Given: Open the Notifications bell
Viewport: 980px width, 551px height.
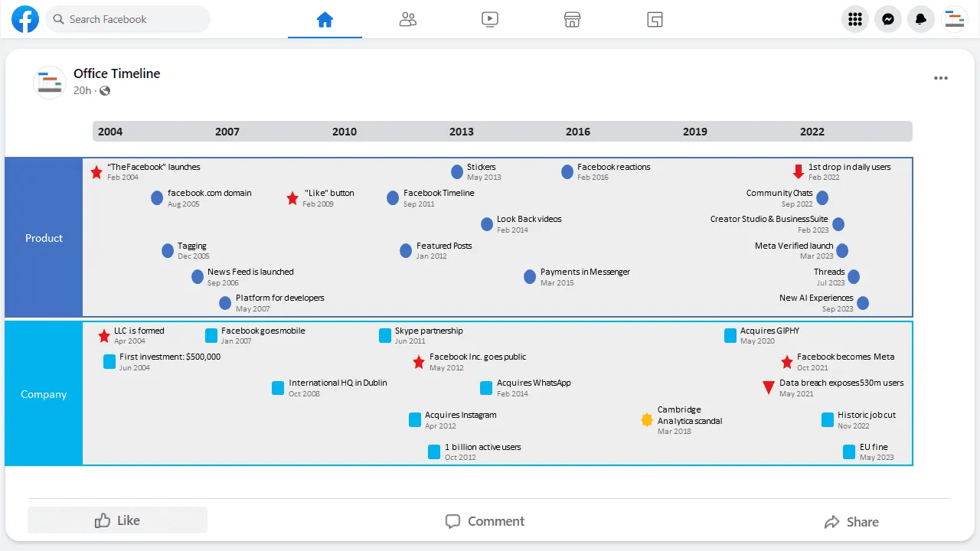Looking at the screenshot, I should [920, 19].
